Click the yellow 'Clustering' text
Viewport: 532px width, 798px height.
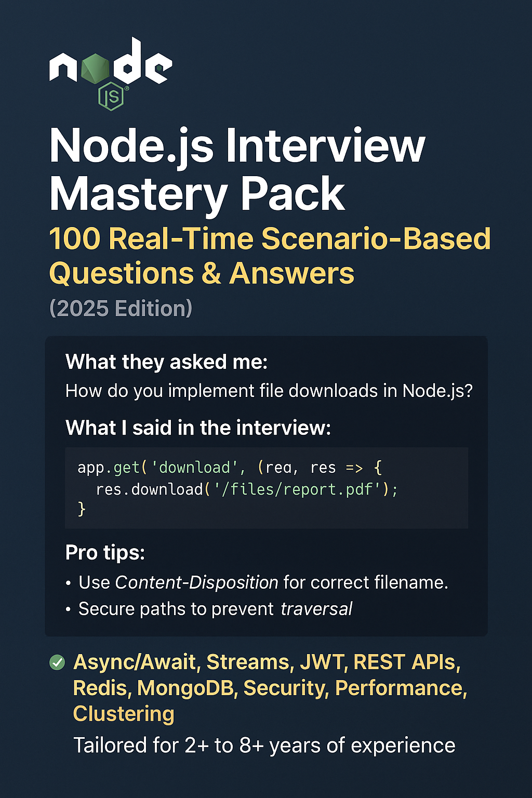[124, 714]
